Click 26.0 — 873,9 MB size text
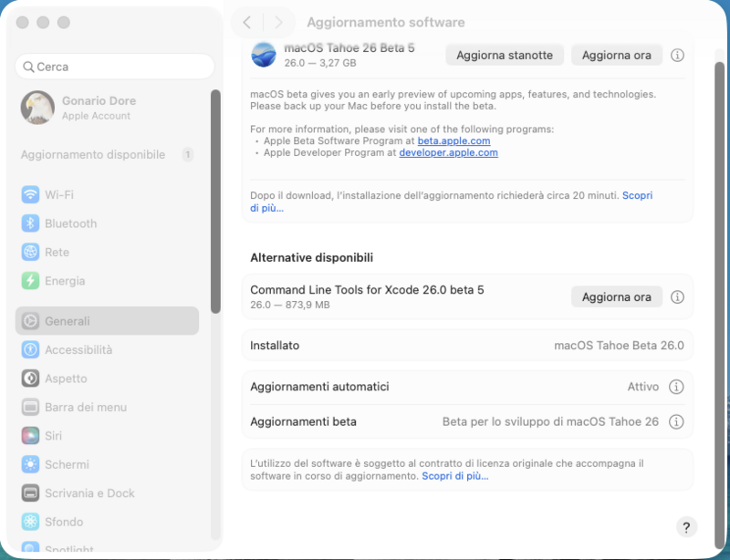The height and width of the screenshot is (560, 730). [289, 305]
